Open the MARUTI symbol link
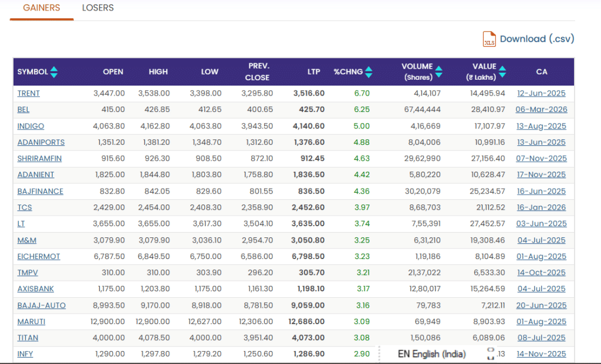601x364 pixels. (32, 322)
